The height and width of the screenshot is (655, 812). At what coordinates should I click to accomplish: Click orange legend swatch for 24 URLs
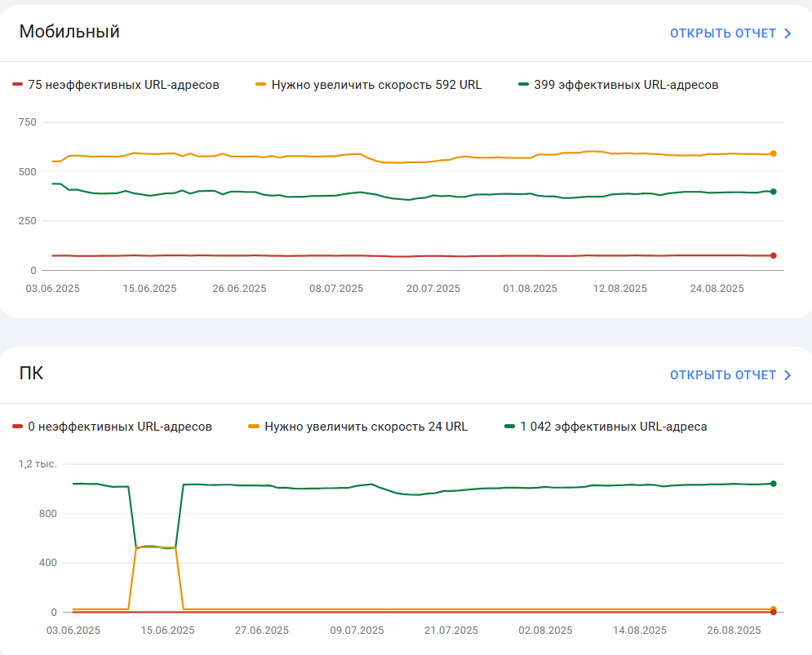coord(254,426)
